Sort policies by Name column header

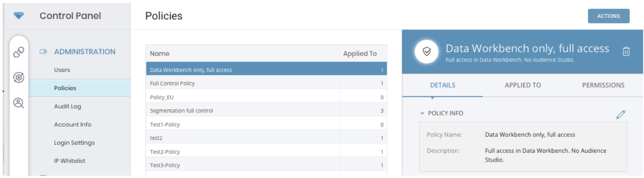click(160, 53)
